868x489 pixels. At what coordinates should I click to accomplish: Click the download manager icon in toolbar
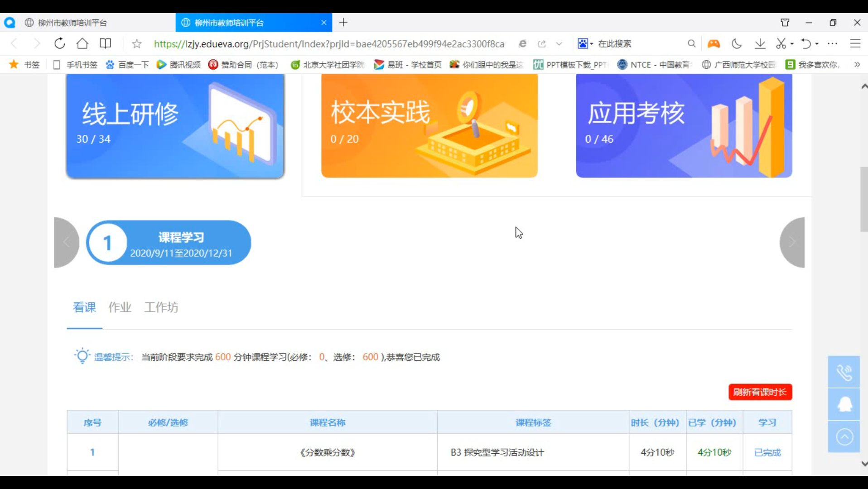tap(760, 43)
